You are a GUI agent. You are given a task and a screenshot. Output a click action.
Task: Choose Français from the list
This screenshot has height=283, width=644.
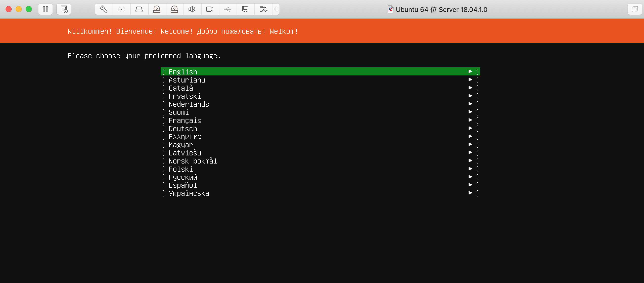tap(320, 120)
